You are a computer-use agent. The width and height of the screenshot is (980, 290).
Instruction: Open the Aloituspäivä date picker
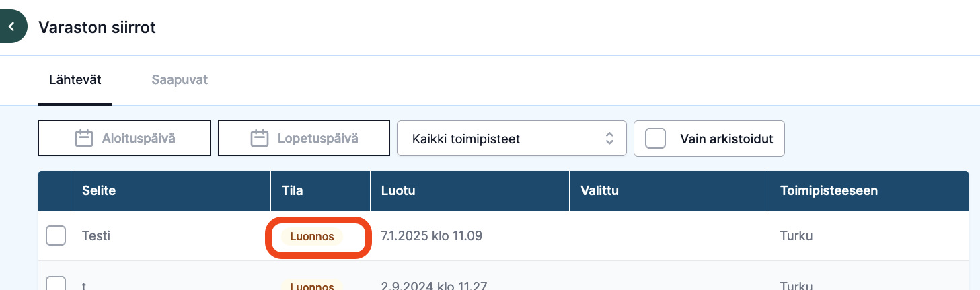(124, 139)
